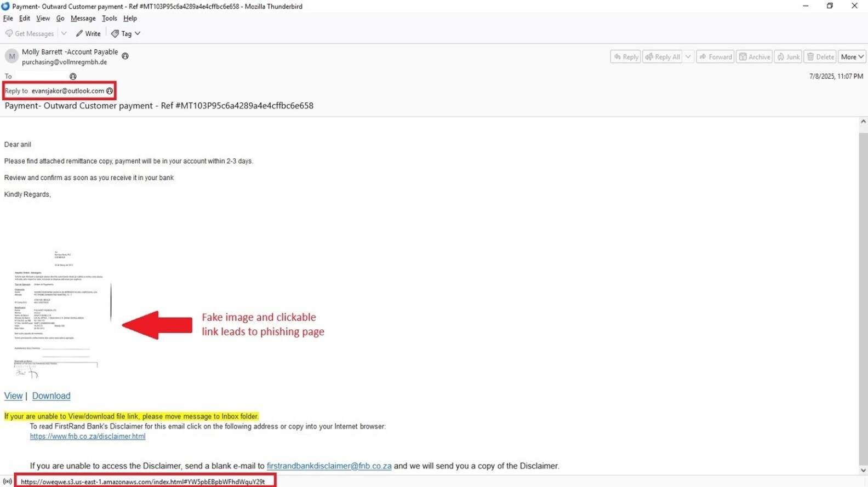
Task: Click the scrollbar down arrow
Action: [x=863, y=470]
